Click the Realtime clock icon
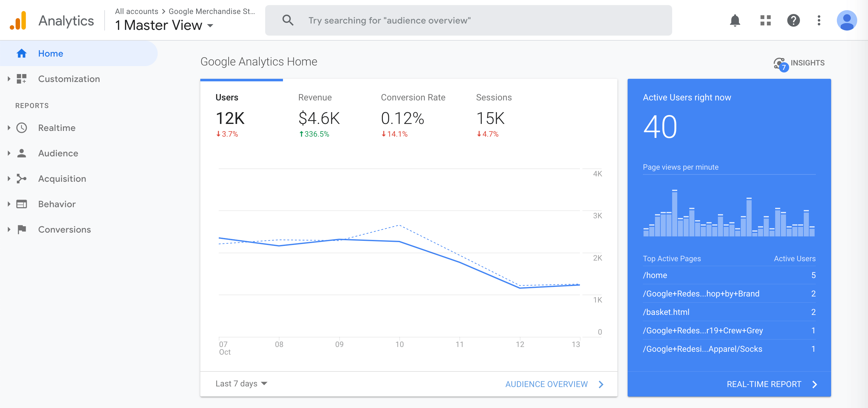This screenshot has width=868, height=408. 22,128
